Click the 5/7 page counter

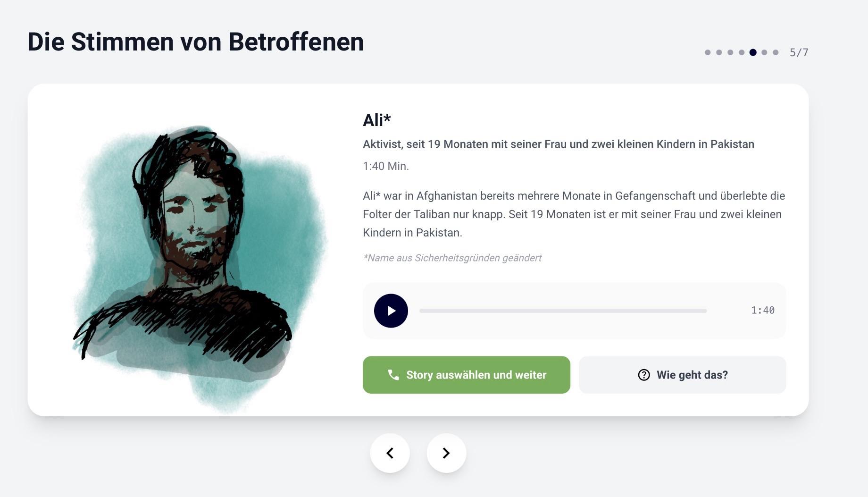click(x=799, y=52)
